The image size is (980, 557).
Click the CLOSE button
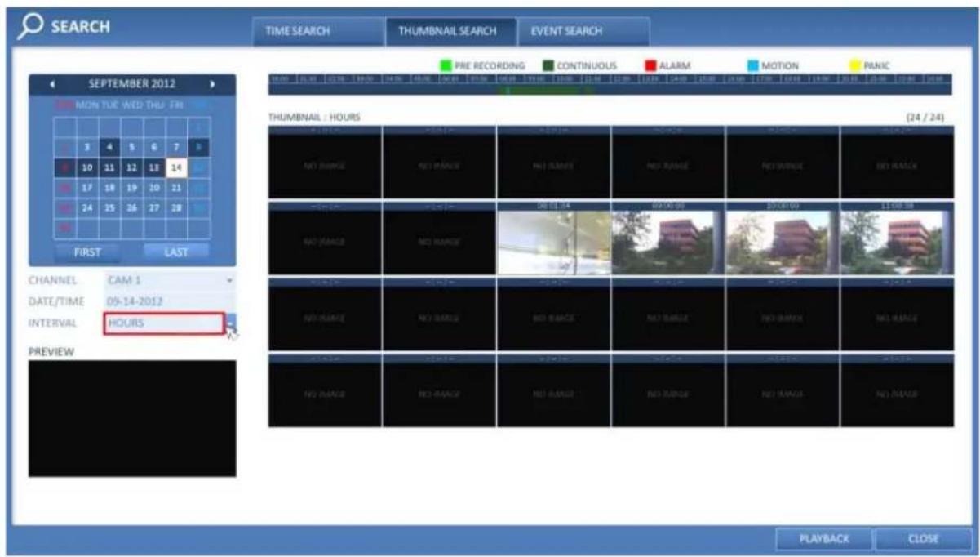(x=922, y=539)
